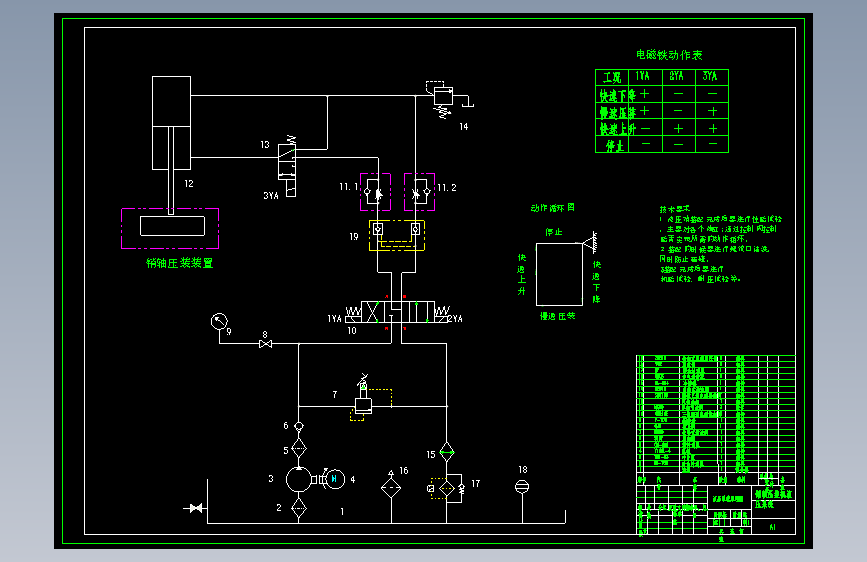Select the 2YA column header in table

point(676,76)
